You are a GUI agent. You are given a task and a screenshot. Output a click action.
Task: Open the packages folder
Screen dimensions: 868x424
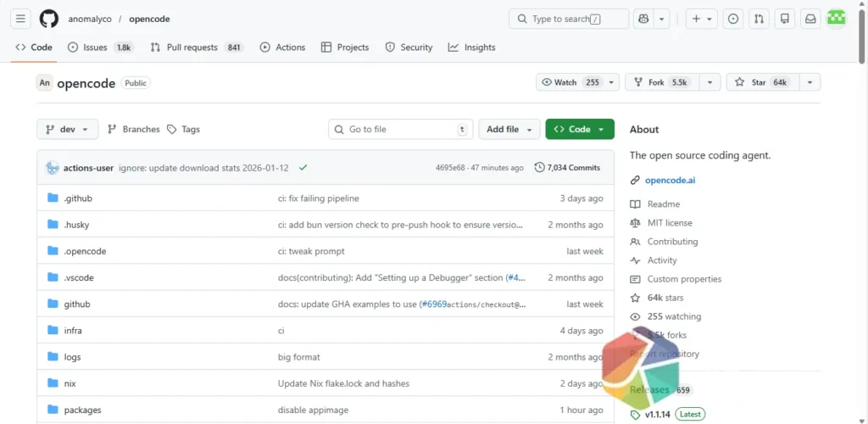[82, 410]
